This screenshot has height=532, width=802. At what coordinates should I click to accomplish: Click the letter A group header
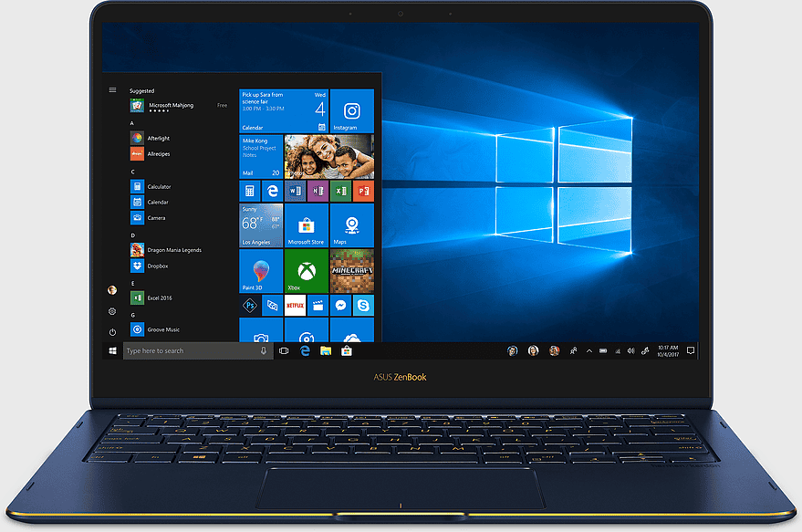pos(132,123)
